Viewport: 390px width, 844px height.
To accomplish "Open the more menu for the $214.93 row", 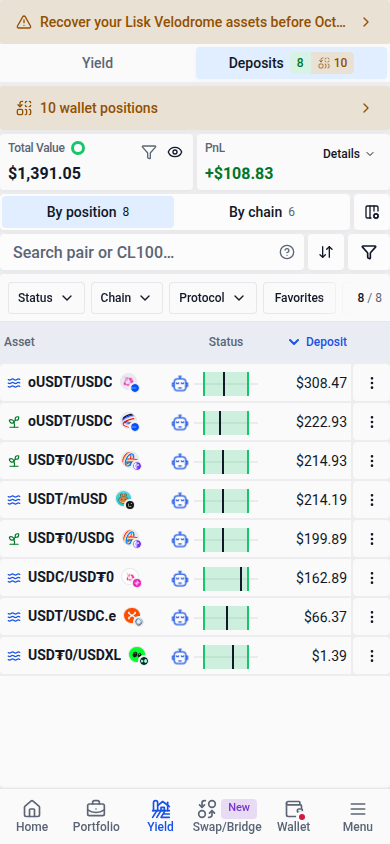I will point(371,461).
